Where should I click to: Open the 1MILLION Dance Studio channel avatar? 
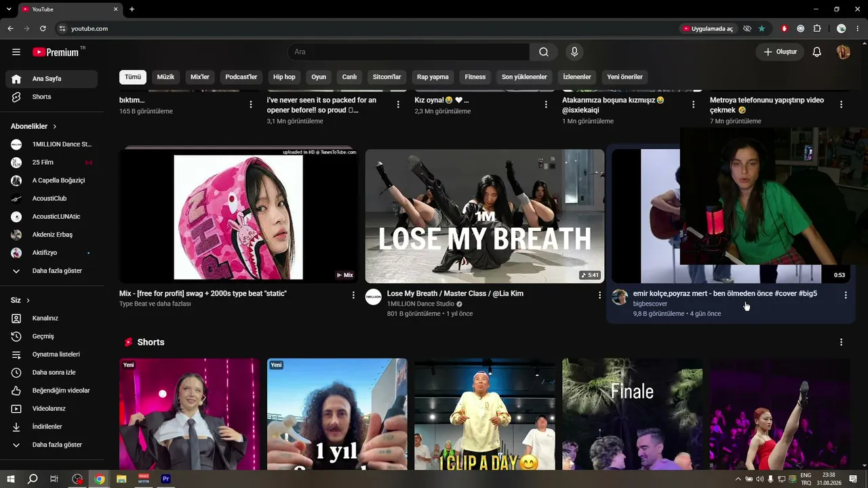[374, 297]
